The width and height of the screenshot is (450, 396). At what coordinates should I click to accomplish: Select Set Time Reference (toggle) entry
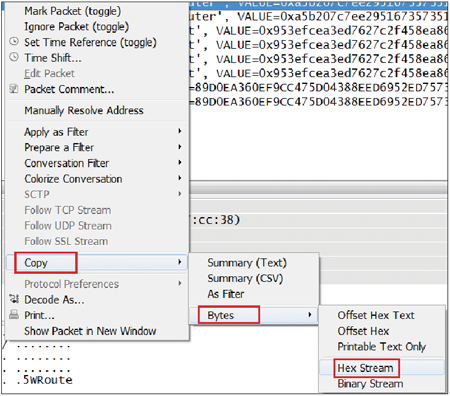point(90,42)
